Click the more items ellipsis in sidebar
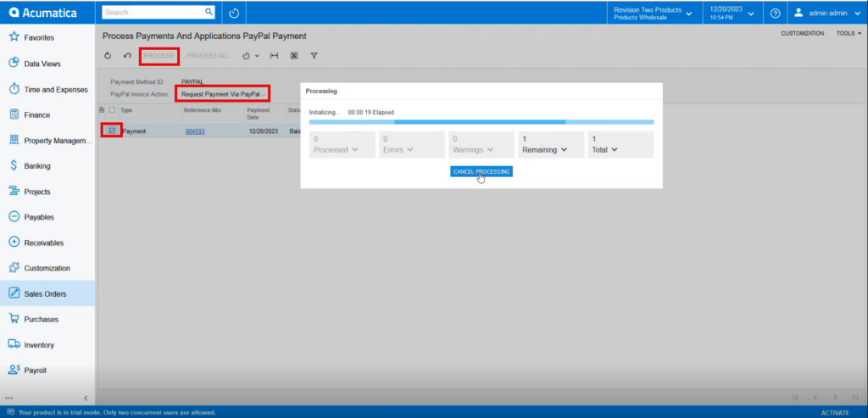 8,398
